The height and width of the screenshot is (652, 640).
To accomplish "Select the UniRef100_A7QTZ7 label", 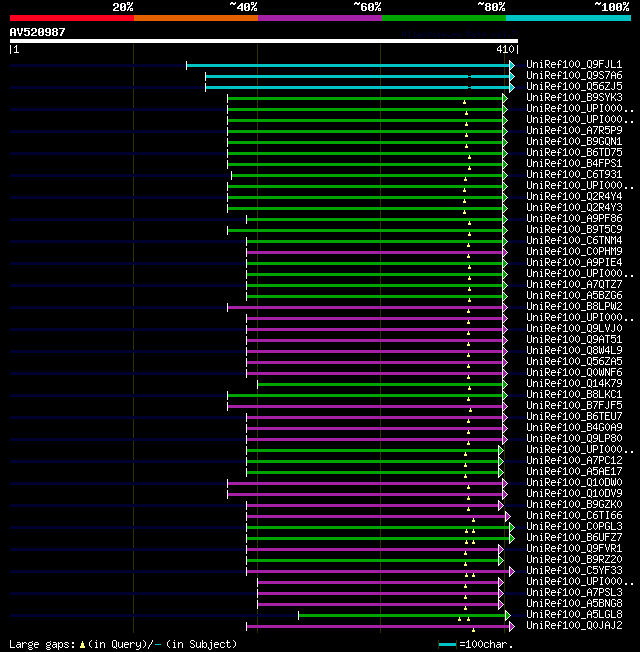I will click(x=574, y=284).
